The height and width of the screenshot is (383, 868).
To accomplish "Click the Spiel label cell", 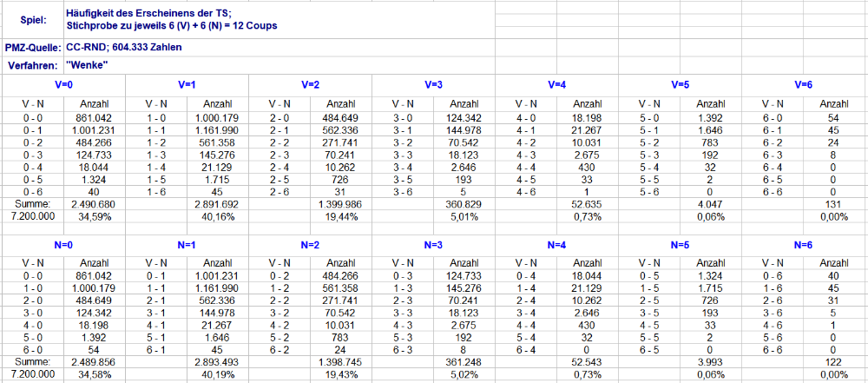I will [x=33, y=21].
